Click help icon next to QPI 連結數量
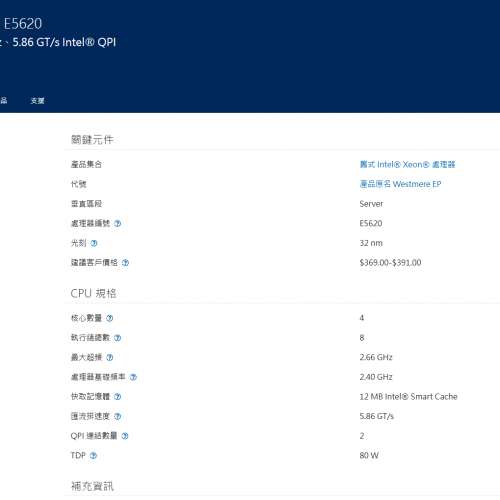Image resolution: width=500 pixels, height=500 pixels. pos(125,436)
